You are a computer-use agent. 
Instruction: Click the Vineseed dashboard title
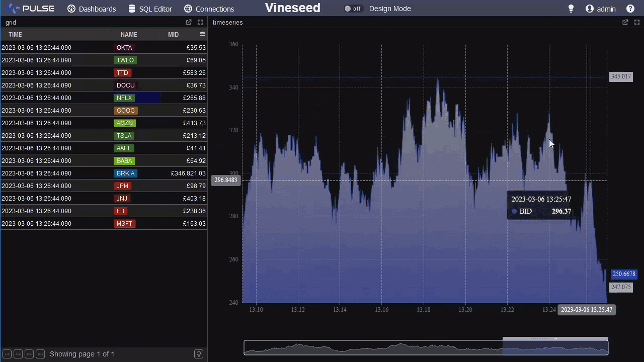(x=292, y=8)
